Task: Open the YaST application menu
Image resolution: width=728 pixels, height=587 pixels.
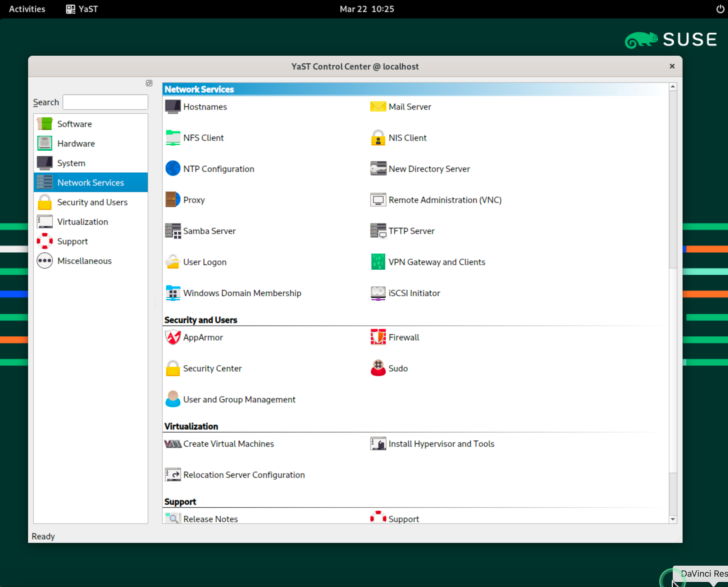Action: coord(82,9)
